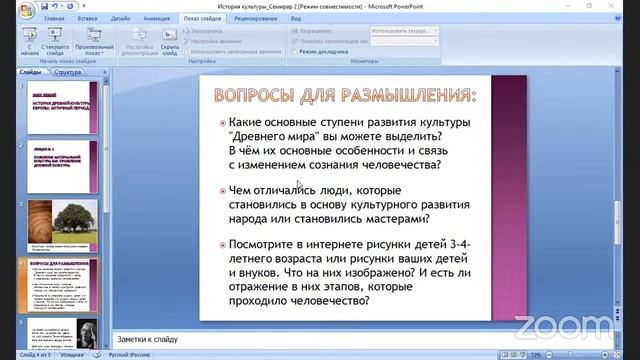
Task: Click the Redo/Repeat icon in Quick Access toolbar
Action: [70, 6]
